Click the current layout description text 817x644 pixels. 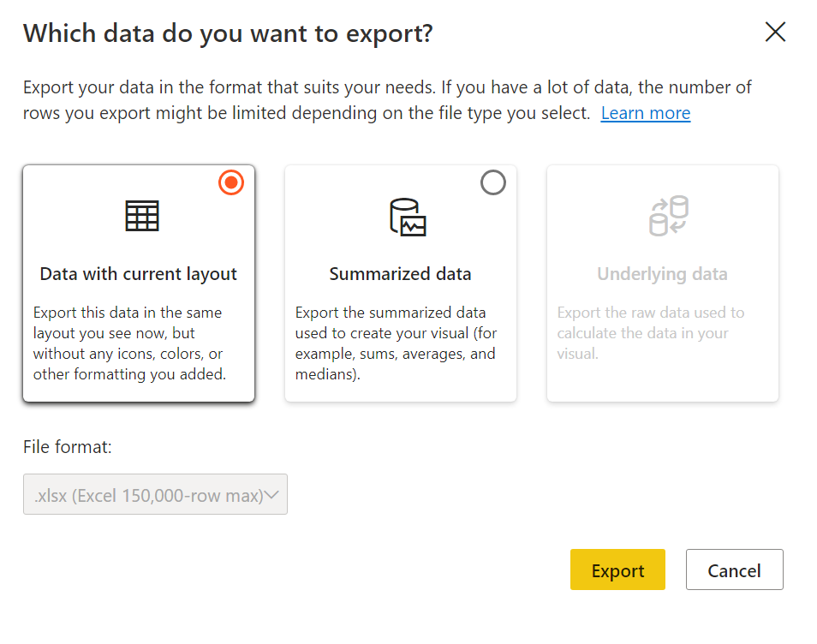coord(129,343)
